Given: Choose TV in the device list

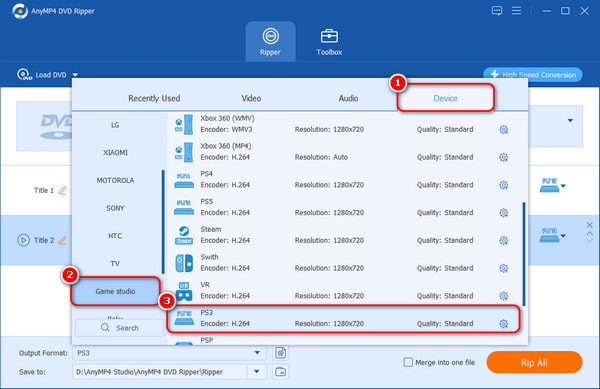Looking at the screenshot, I should 115,264.
